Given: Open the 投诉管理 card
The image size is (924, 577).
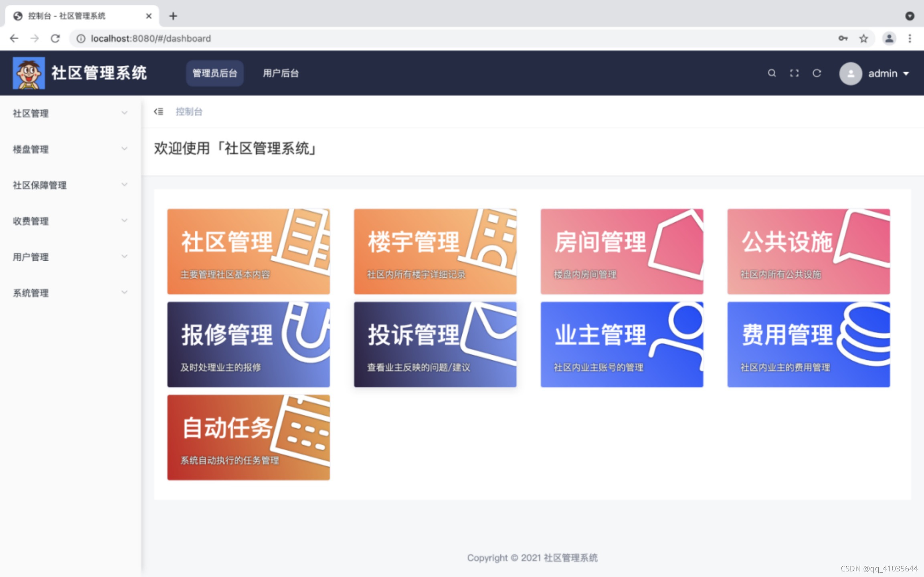Looking at the screenshot, I should pyautogui.click(x=435, y=344).
